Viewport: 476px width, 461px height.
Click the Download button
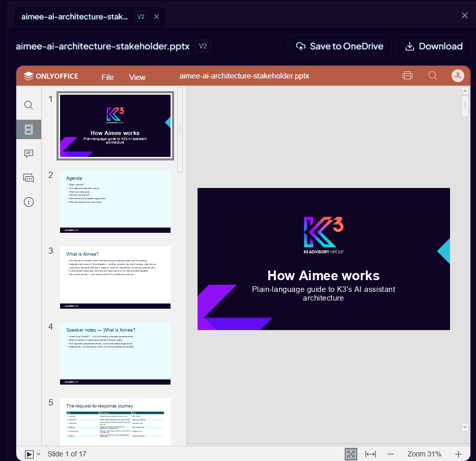[434, 46]
